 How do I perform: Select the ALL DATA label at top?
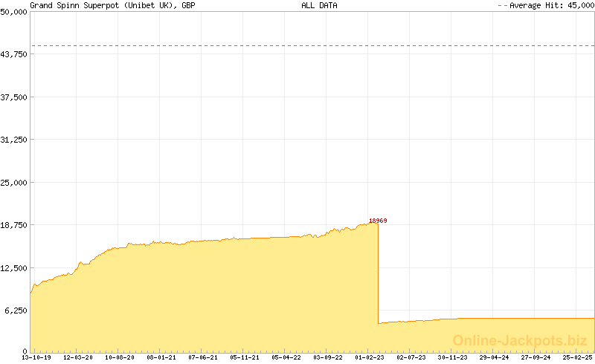click(x=319, y=5)
